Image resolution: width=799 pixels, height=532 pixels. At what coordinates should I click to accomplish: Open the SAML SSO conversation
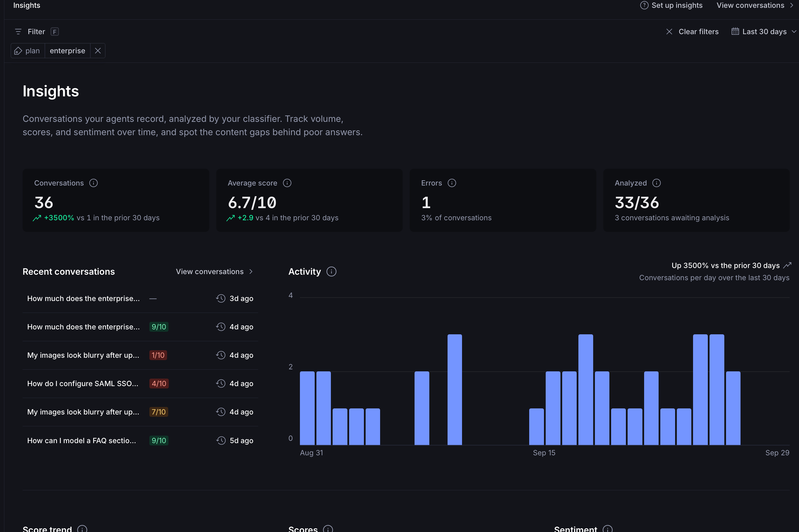[x=140, y=384]
